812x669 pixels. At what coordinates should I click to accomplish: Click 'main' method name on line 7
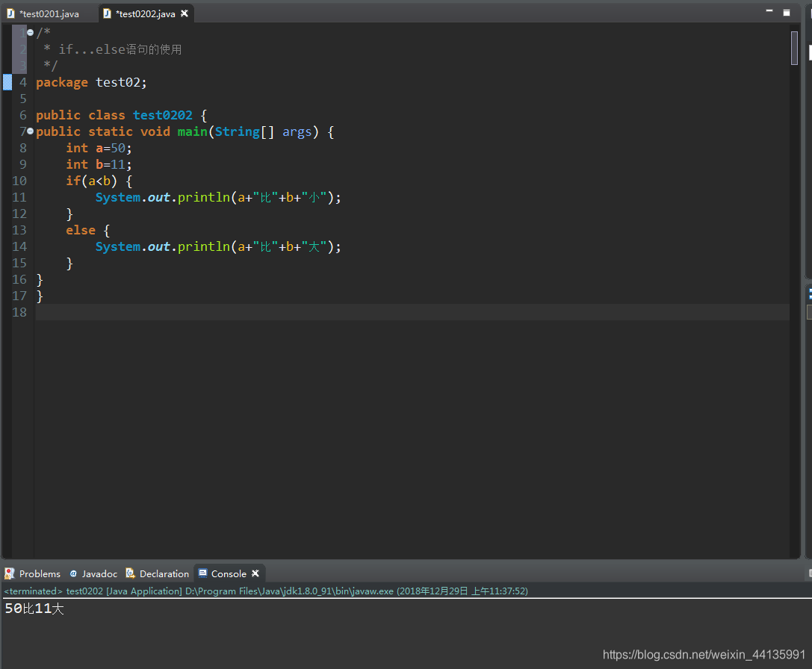coord(193,131)
